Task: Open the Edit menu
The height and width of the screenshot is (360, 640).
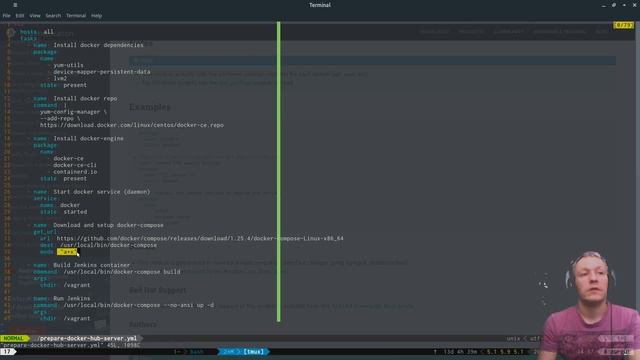Action: coord(20,16)
